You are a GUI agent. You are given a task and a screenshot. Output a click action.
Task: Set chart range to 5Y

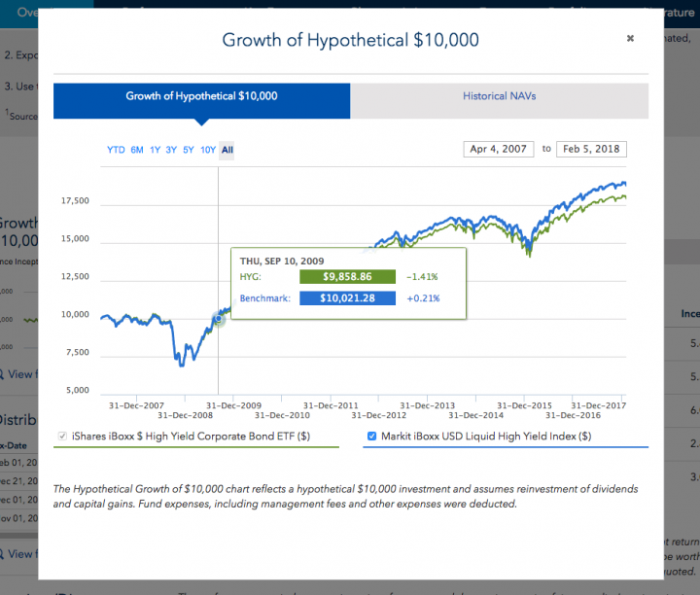[189, 150]
